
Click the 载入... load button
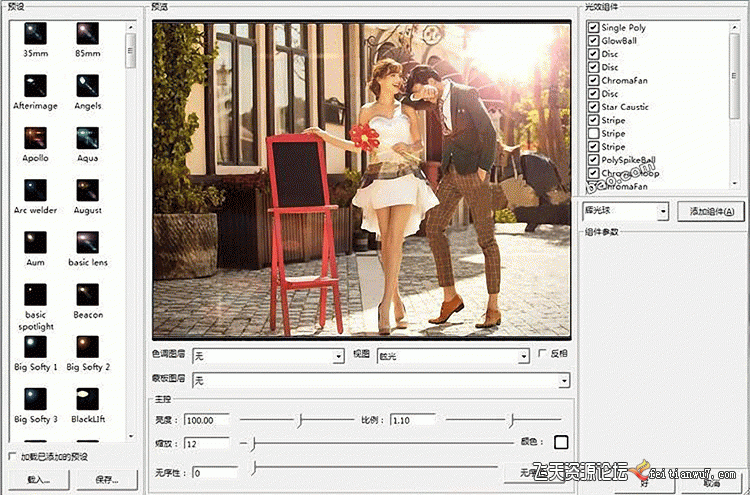39,480
